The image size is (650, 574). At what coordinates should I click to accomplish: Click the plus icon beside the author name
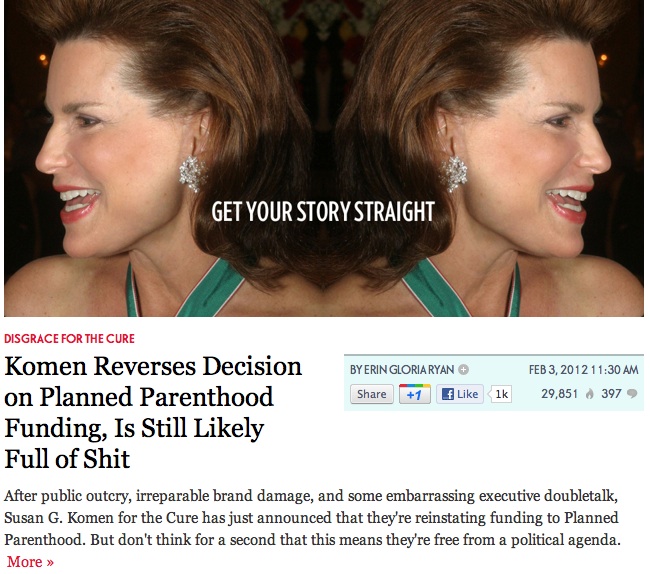[x=463, y=370]
